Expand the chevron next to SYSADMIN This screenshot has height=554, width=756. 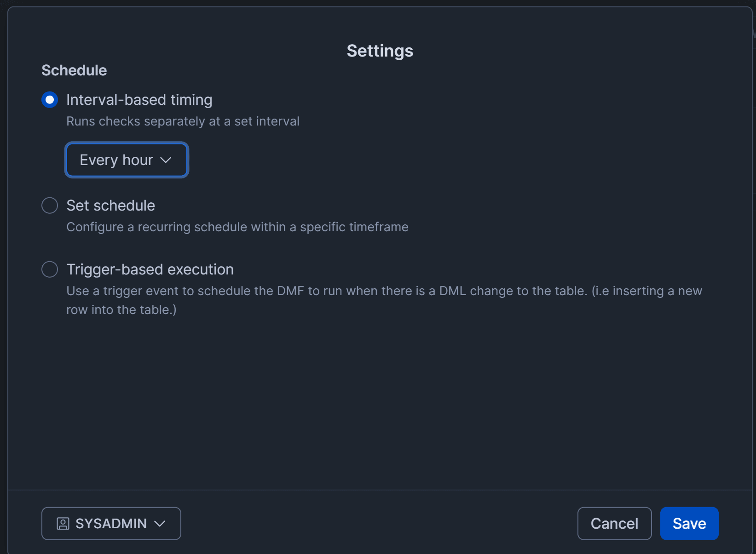[160, 524]
